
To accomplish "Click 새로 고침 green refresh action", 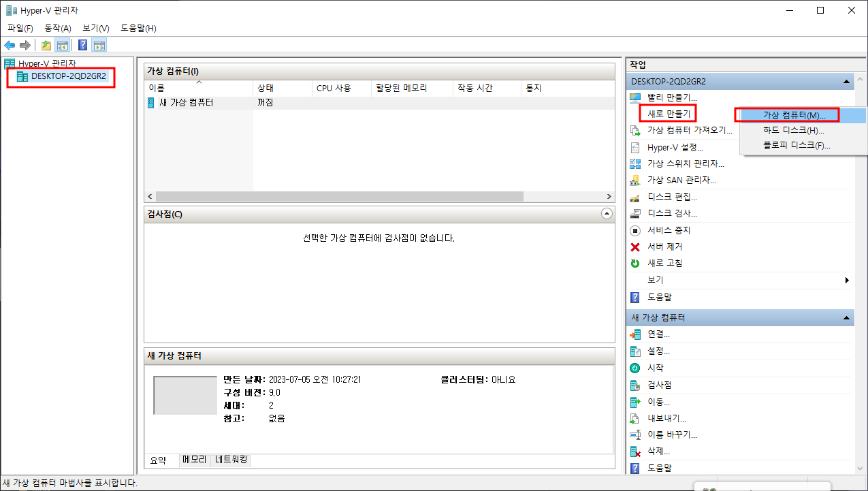I will pyautogui.click(x=664, y=263).
